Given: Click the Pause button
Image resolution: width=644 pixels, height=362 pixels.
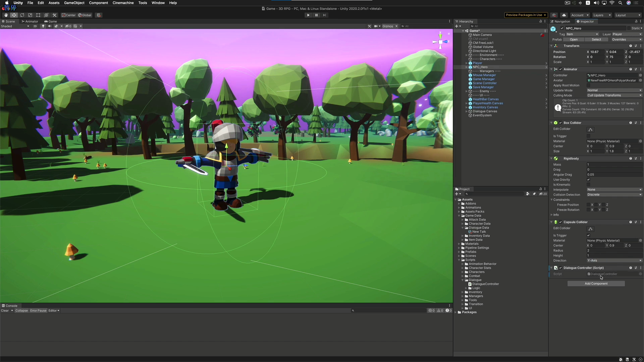Looking at the screenshot, I should coord(316,15).
